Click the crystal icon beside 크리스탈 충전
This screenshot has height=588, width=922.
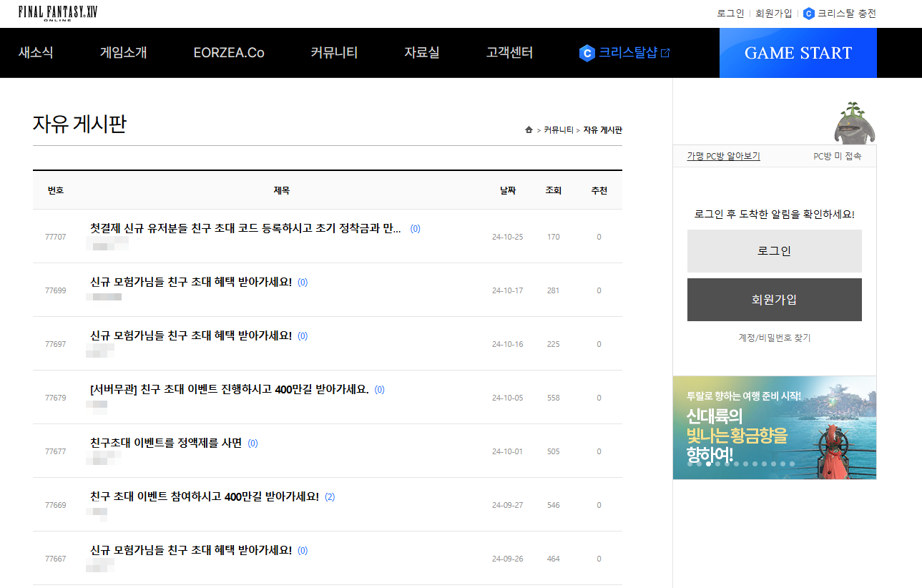(x=809, y=14)
